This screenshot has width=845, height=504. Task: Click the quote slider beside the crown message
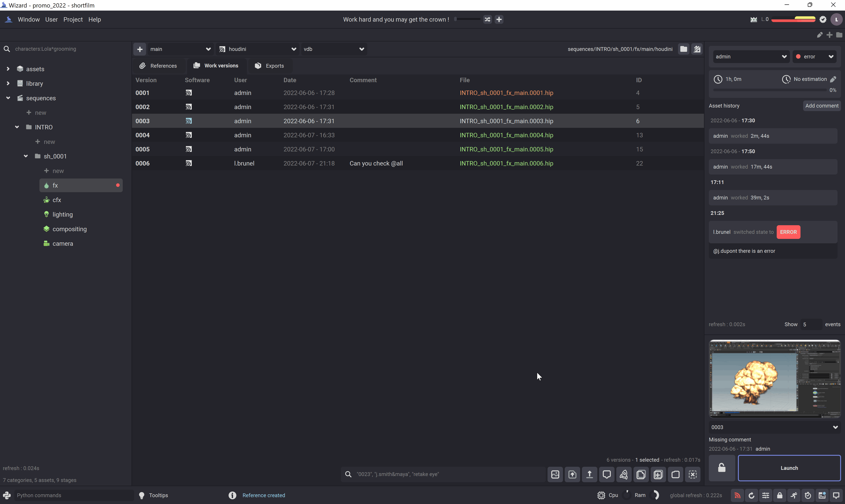pyautogui.click(x=467, y=19)
